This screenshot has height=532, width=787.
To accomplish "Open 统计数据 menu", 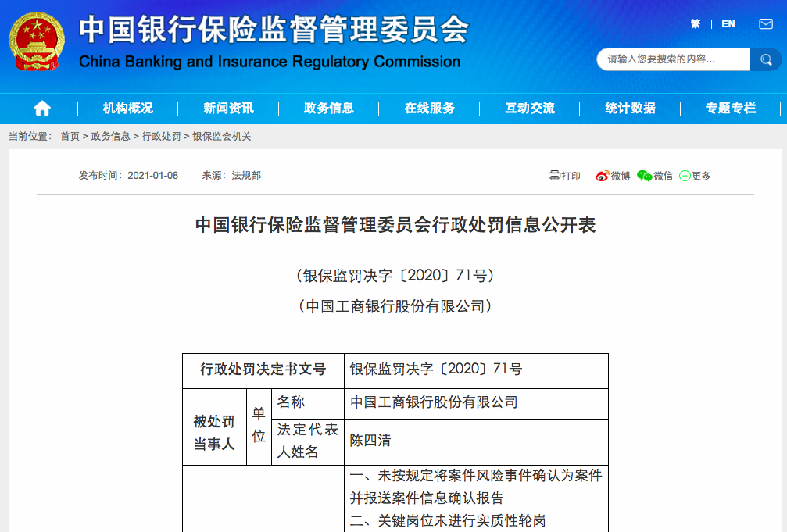I will 630,108.
